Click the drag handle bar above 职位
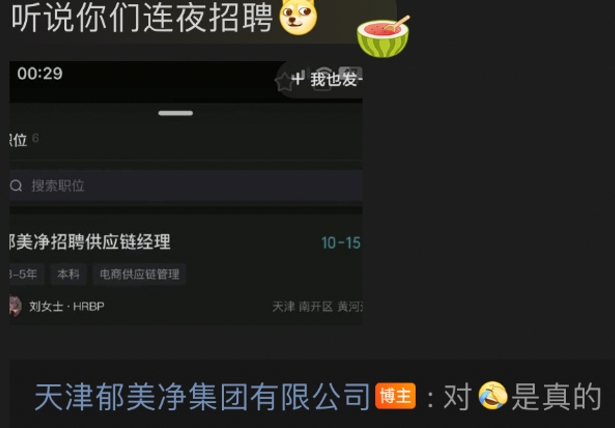Screen dimensions: 615x428 [176, 113]
